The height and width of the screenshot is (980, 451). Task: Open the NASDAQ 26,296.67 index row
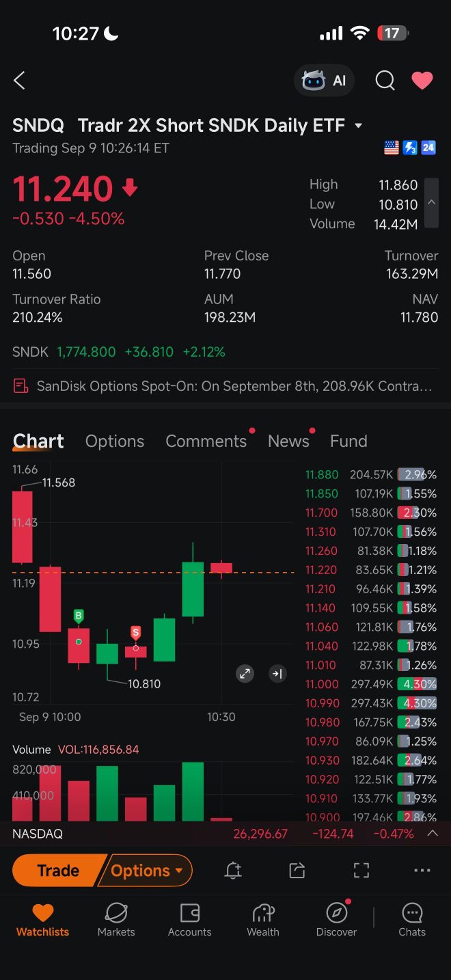click(x=225, y=834)
